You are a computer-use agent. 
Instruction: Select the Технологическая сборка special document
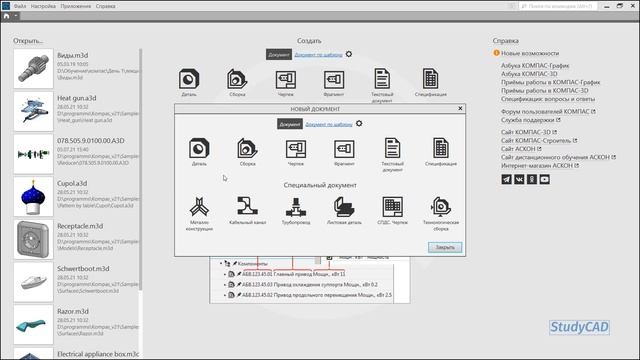pyautogui.click(x=441, y=213)
